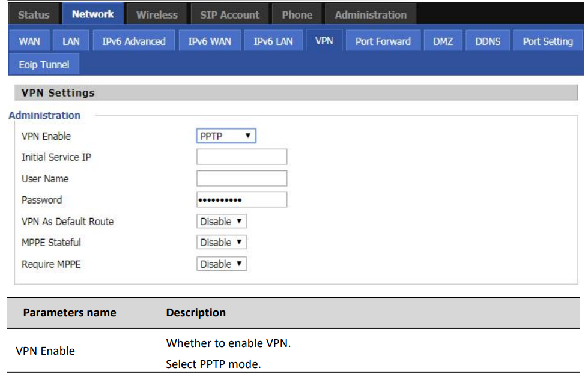Screen dimensions: 588x380
Task: Switch to the Wireless tab
Action: tap(157, 14)
